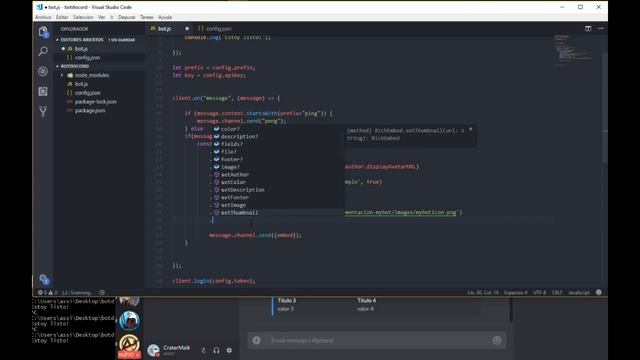The width and height of the screenshot is (640, 360).
Task: Open the Ayuda menu
Action: pos(165,17)
